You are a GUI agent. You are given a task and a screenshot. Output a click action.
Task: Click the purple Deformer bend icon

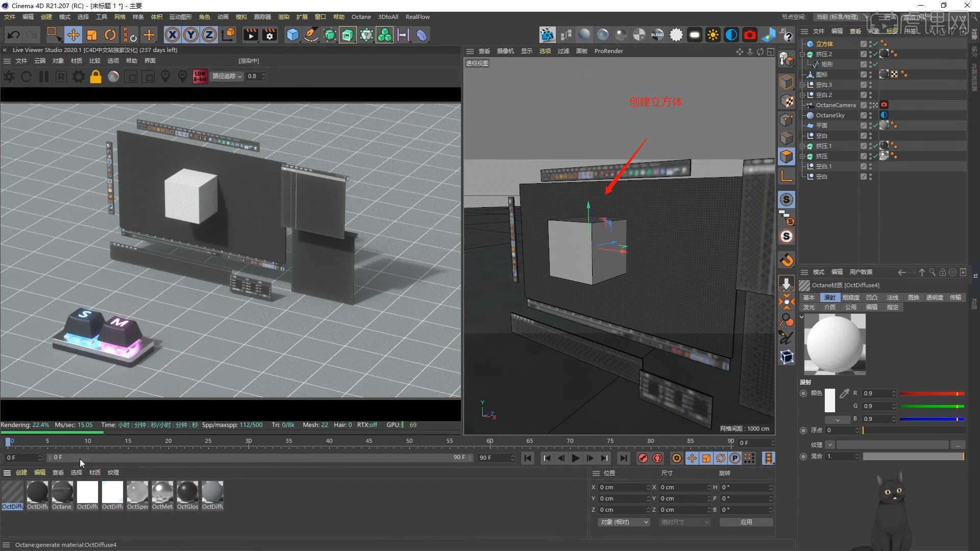point(422,35)
